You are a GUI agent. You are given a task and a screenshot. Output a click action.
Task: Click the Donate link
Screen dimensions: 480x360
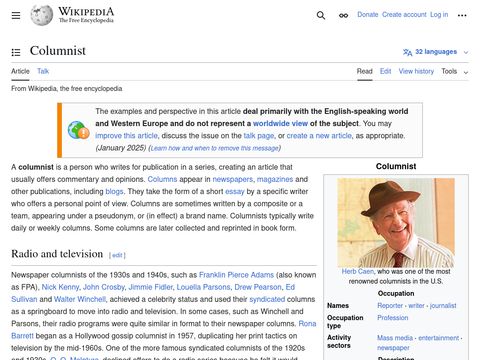pos(368,15)
